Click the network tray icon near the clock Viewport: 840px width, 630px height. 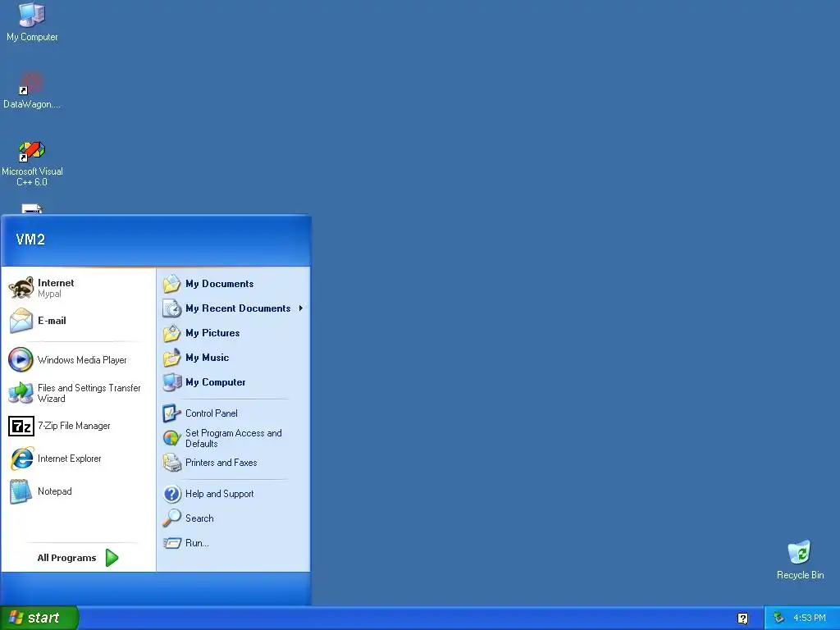coord(779,618)
